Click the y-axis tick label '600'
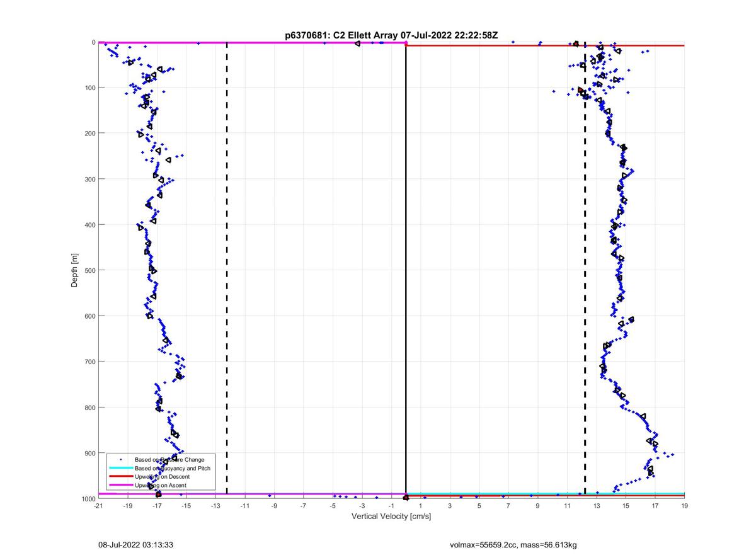 (89, 316)
